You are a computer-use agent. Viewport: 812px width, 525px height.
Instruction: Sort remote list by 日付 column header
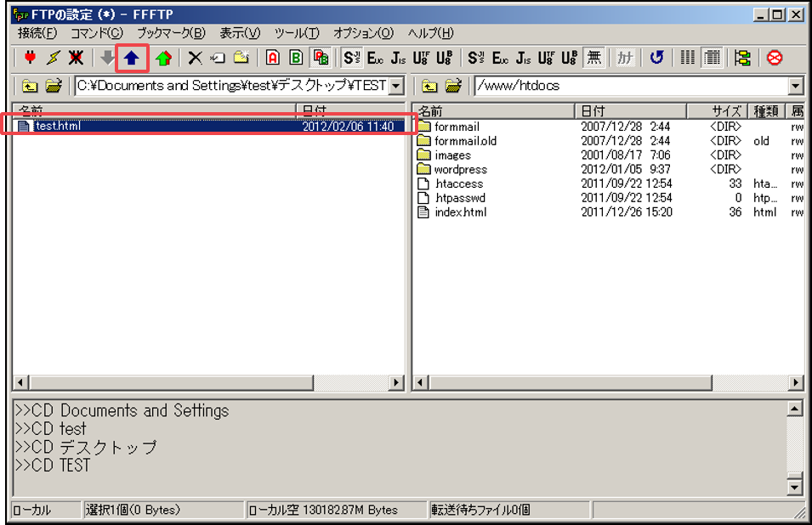point(631,110)
